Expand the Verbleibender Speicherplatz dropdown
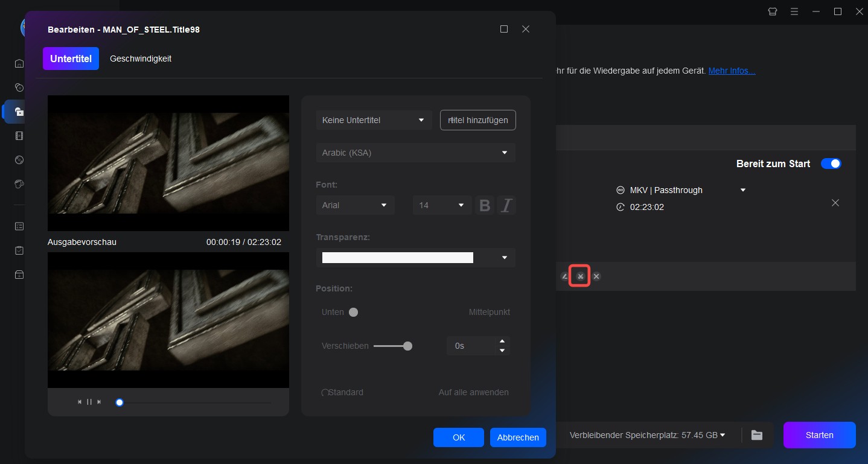Viewport: 868px width, 464px height. click(723, 435)
